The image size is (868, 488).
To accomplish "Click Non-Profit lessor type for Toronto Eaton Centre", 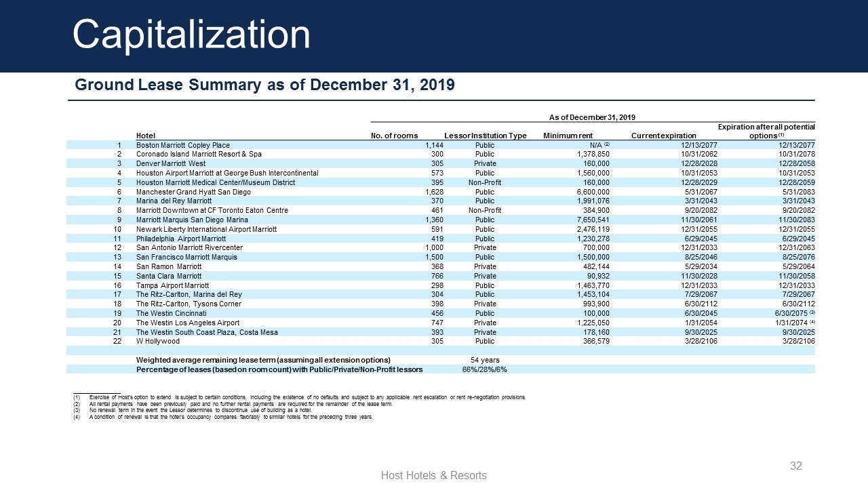I will 485,210.
